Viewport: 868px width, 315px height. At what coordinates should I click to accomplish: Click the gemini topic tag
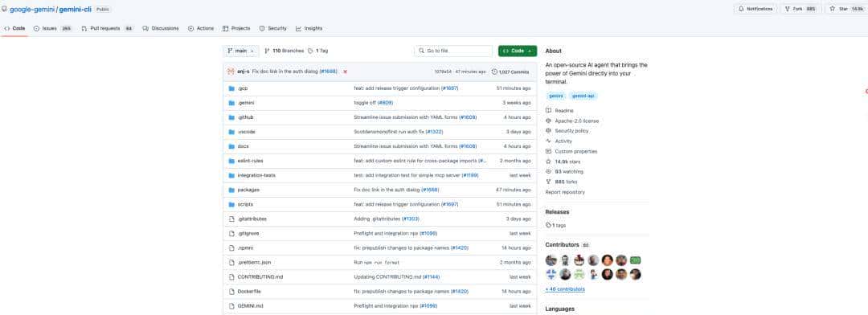coord(556,96)
